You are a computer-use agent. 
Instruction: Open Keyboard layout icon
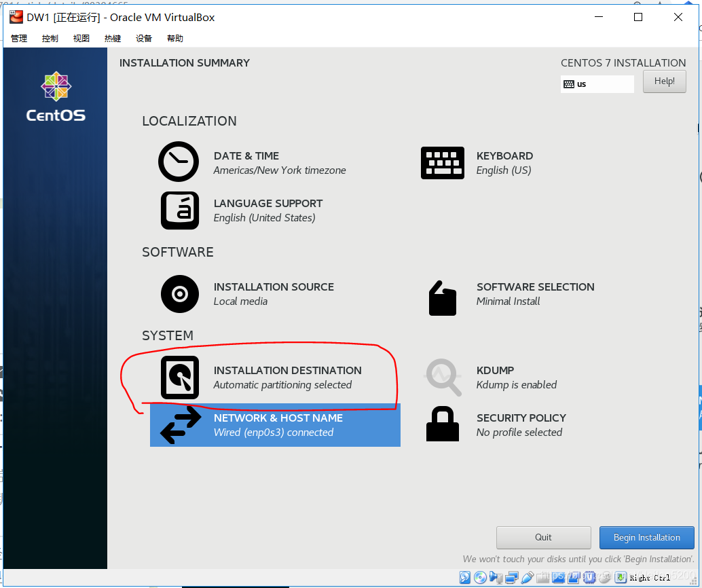(x=443, y=163)
